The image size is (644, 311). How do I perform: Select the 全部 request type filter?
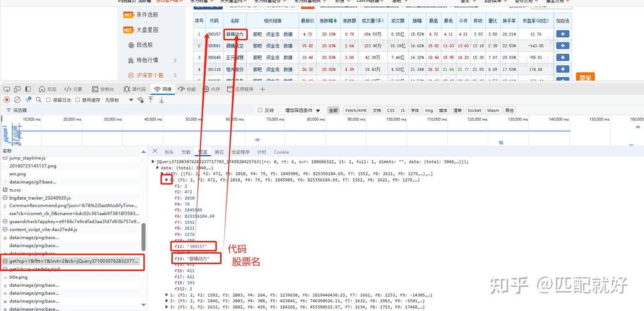(333, 110)
